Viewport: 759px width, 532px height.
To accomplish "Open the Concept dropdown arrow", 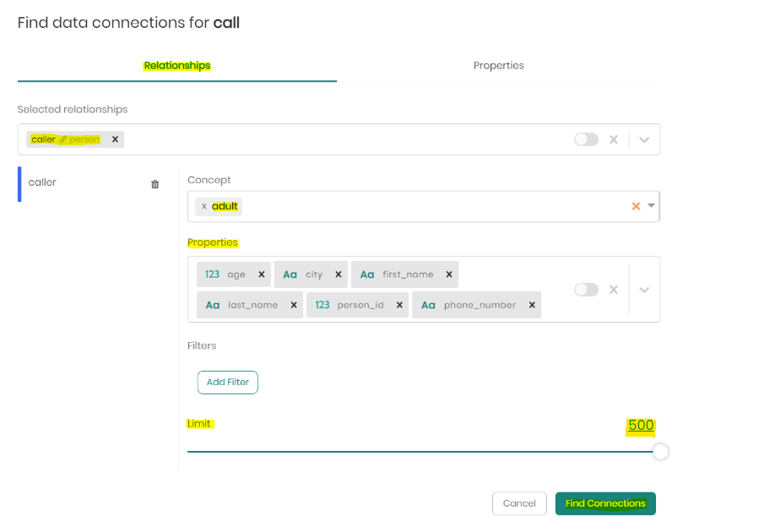I will tap(651, 206).
